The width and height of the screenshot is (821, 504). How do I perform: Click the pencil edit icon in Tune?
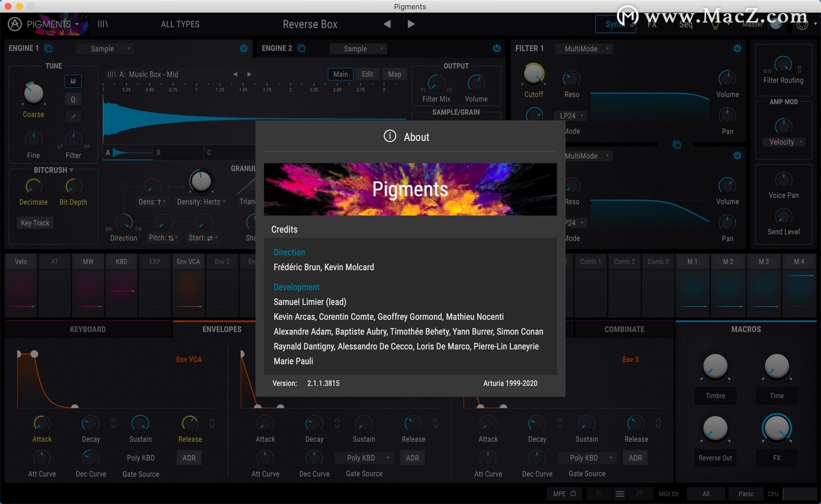[x=73, y=117]
